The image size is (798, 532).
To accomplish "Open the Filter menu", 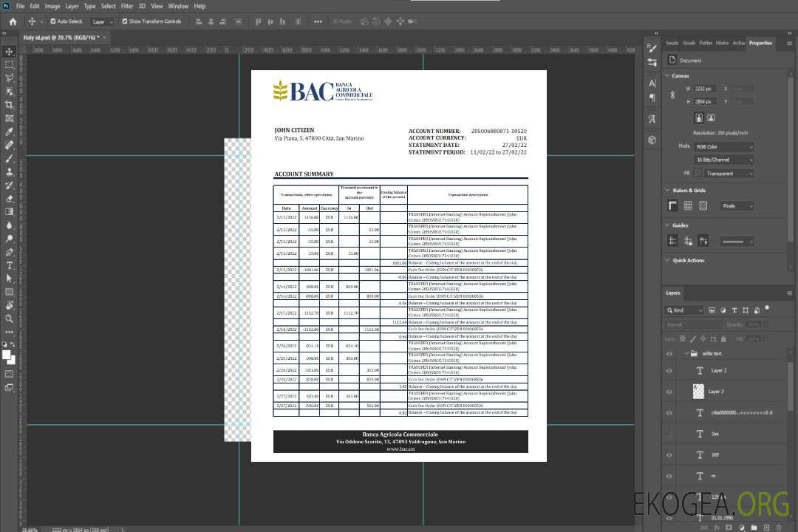I will tap(127, 6).
